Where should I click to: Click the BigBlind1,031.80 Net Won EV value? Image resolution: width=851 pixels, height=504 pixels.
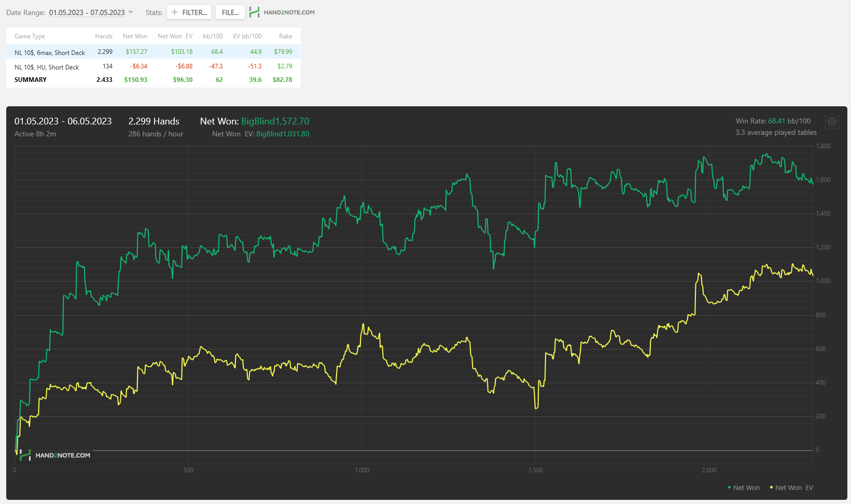coord(283,134)
